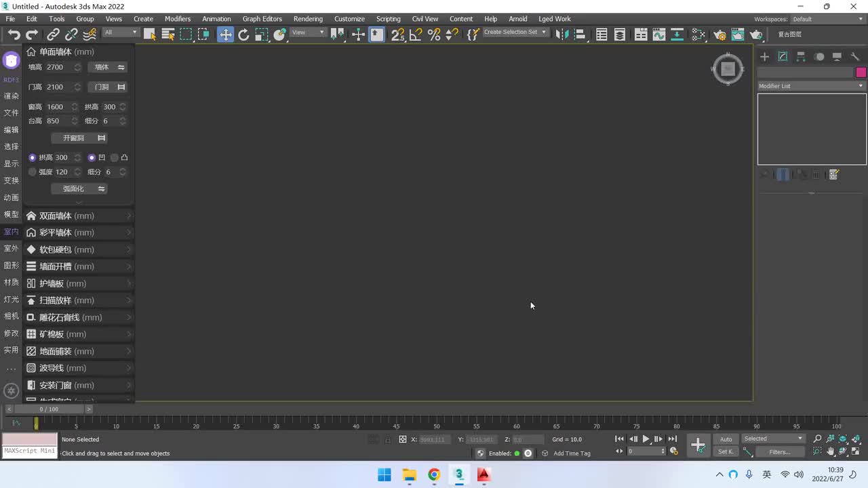Select the 凹 radio option
868x488 pixels.
tap(92, 157)
